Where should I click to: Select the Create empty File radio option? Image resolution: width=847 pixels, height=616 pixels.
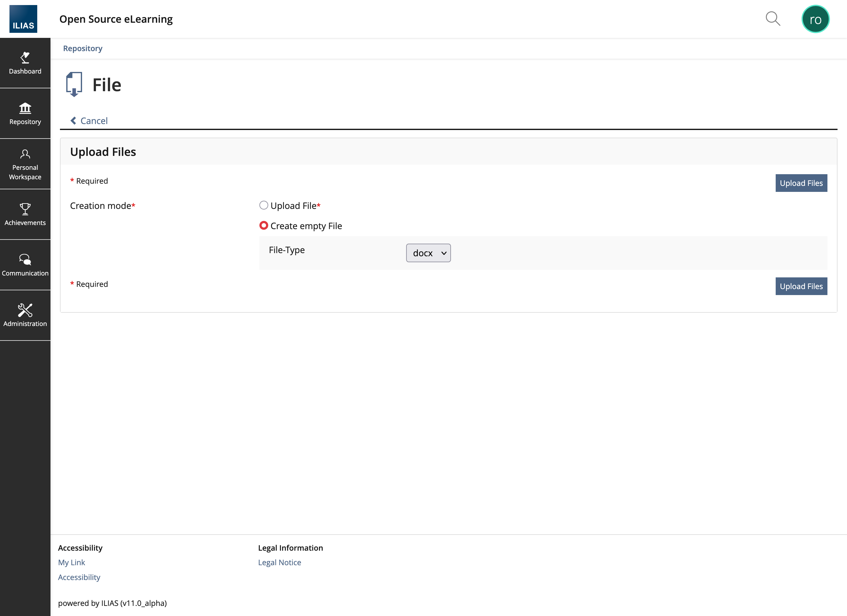tap(264, 226)
